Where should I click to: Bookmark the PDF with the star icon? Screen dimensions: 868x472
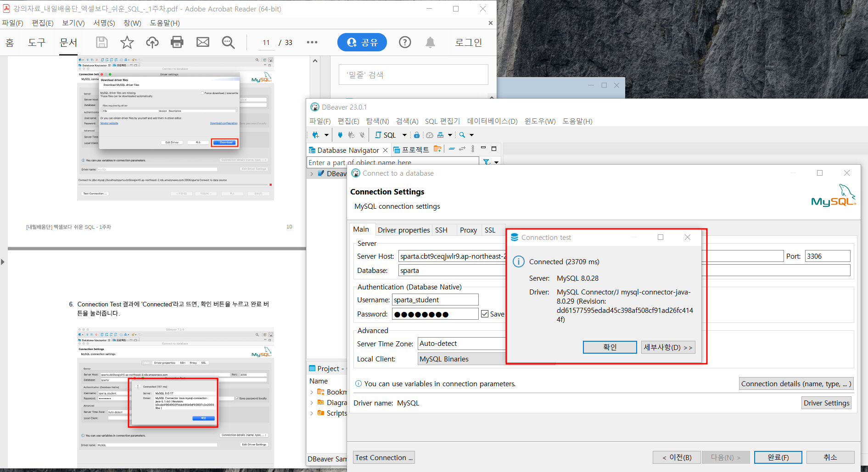click(127, 43)
